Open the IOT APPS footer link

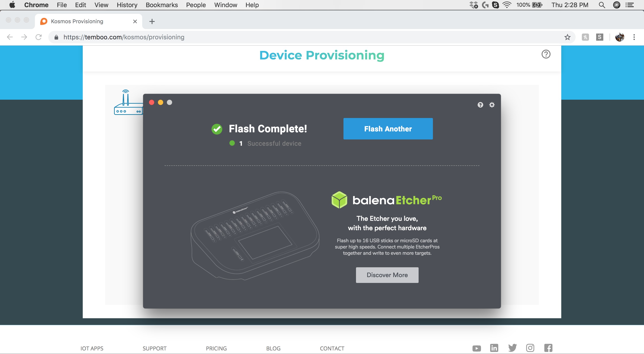pos(92,348)
